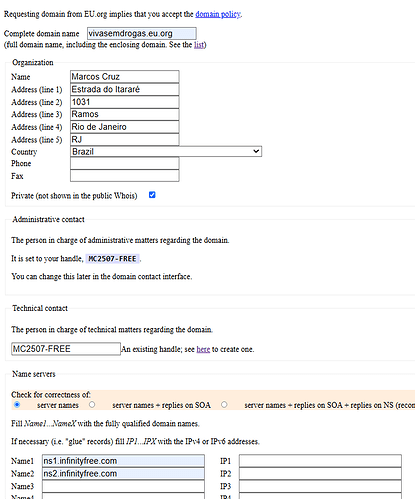Select the Address line 3 Ramos field

(125, 114)
